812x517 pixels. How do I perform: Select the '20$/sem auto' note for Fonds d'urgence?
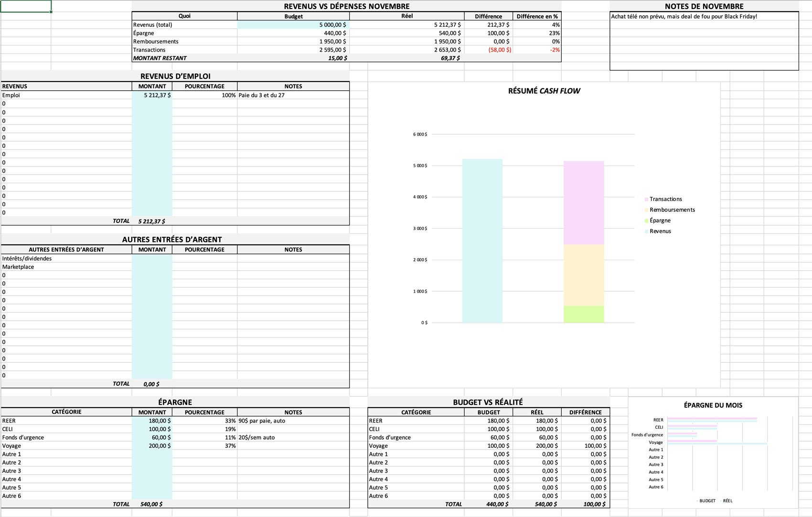pos(256,437)
